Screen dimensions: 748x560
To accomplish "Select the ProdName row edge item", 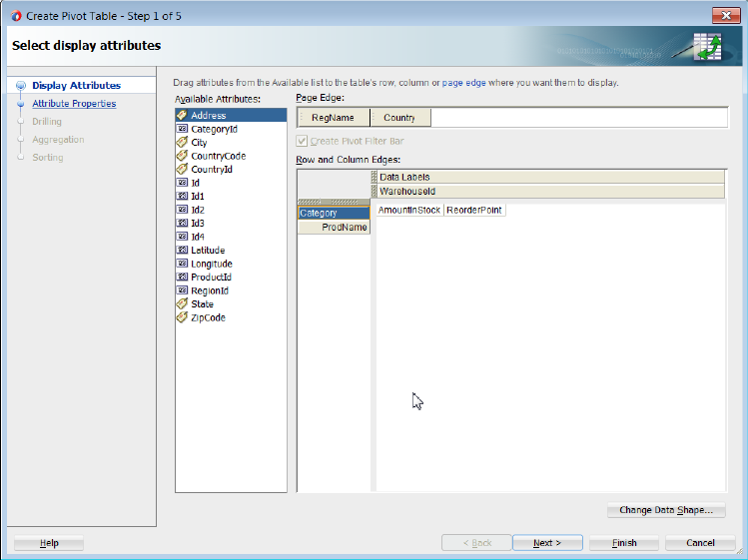I will pos(334,227).
